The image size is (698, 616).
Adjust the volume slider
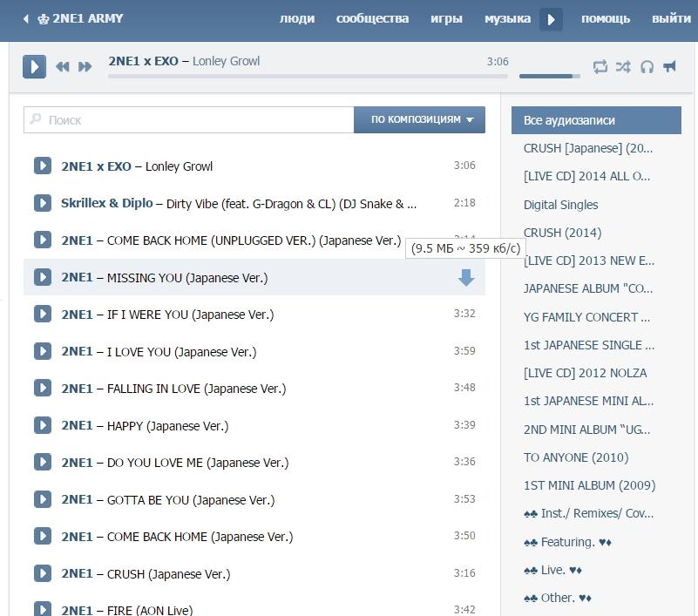tap(550, 76)
